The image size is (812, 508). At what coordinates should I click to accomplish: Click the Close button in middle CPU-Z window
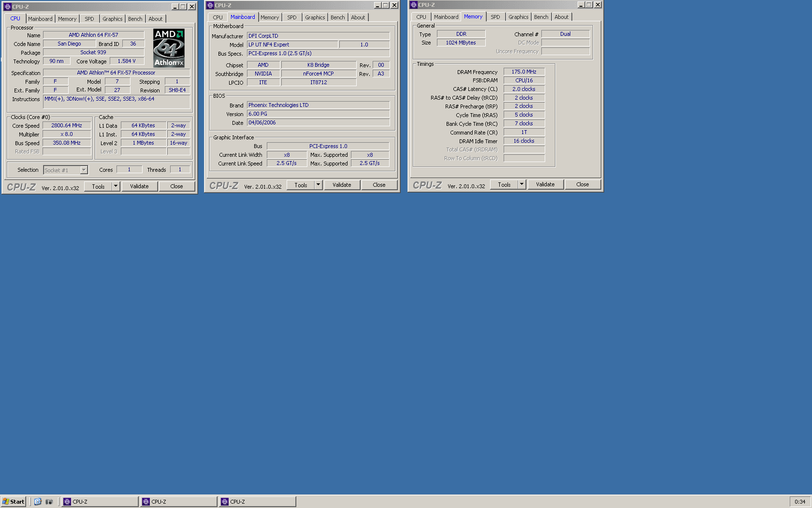[379, 185]
